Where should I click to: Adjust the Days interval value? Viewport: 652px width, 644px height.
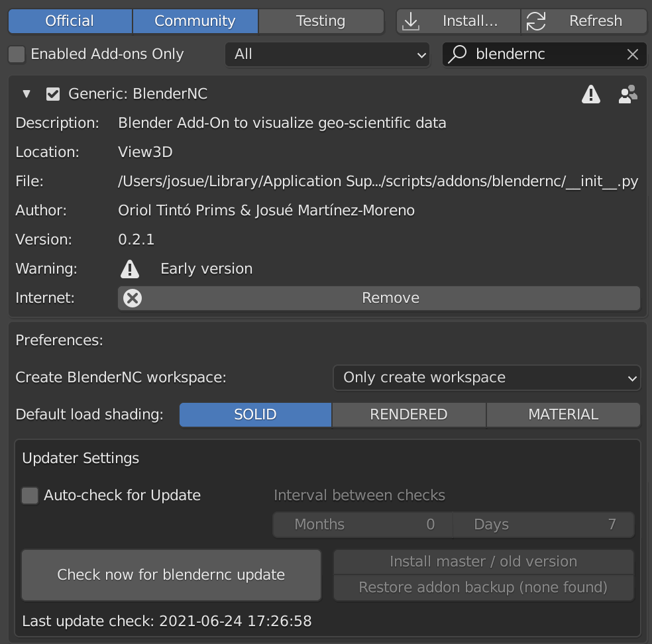click(x=543, y=524)
